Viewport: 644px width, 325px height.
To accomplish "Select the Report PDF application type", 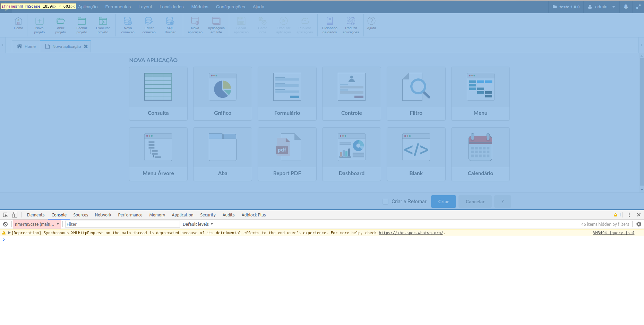I will tap(287, 154).
